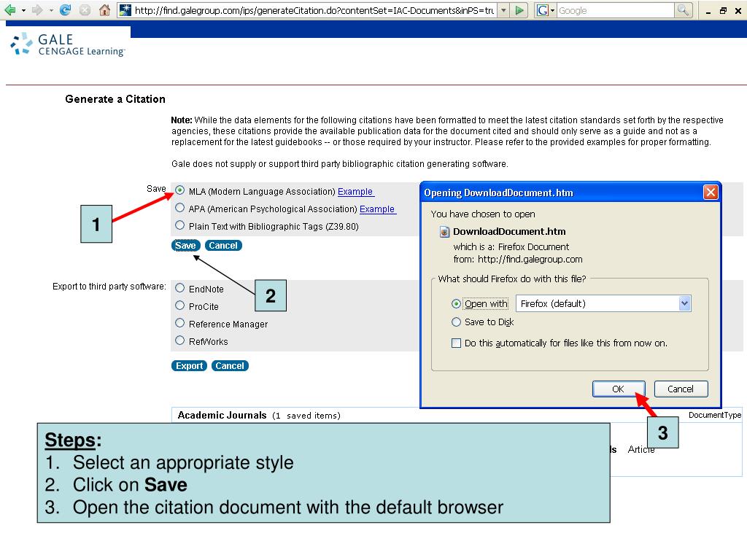Click the site favicon in address bar
The image size is (747, 560).
[125, 10]
